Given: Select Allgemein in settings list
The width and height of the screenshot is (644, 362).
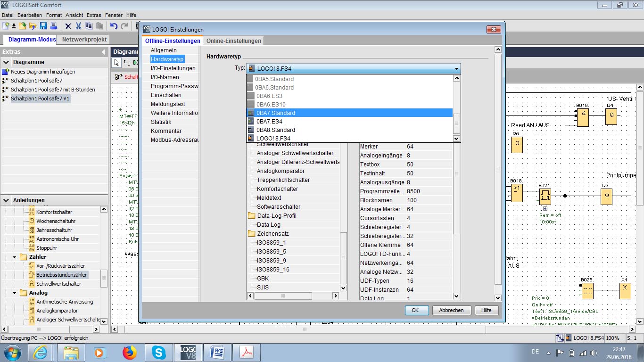Looking at the screenshot, I should [x=164, y=50].
